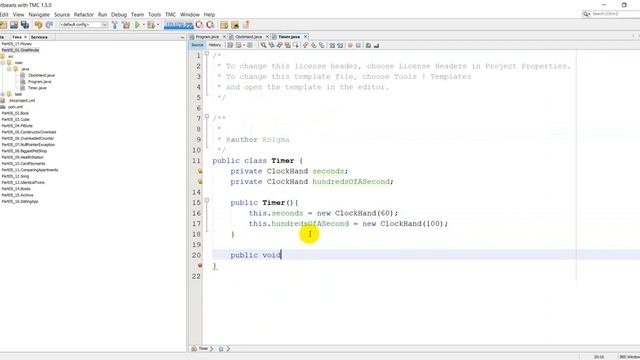Click the Uncomment code icon in editor toolbar
This screenshot has width=640, height=360.
point(376,45)
